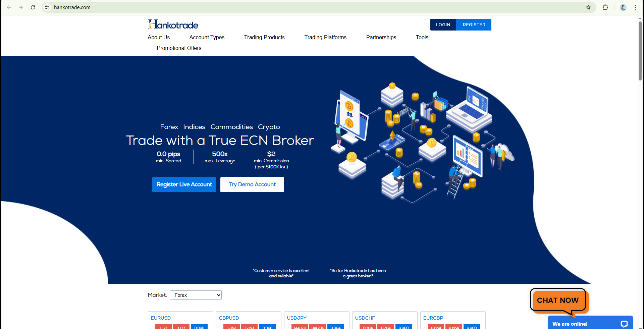Open Chrome profile avatar
Image resolution: width=644 pixels, height=329 pixels.
coord(623,7)
